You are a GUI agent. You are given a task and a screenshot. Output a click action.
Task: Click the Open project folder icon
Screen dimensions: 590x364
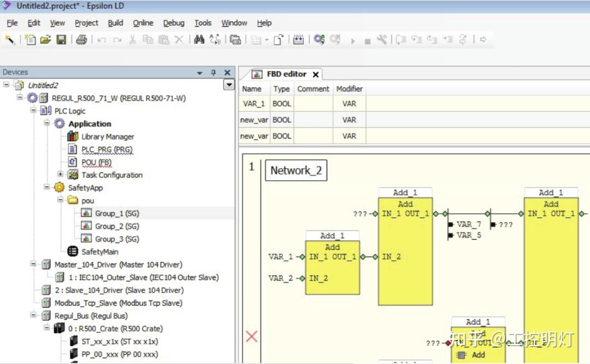(45, 39)
